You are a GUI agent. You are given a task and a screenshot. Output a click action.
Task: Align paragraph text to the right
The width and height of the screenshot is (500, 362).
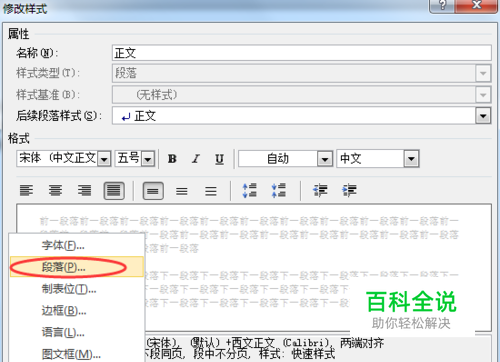84,191
